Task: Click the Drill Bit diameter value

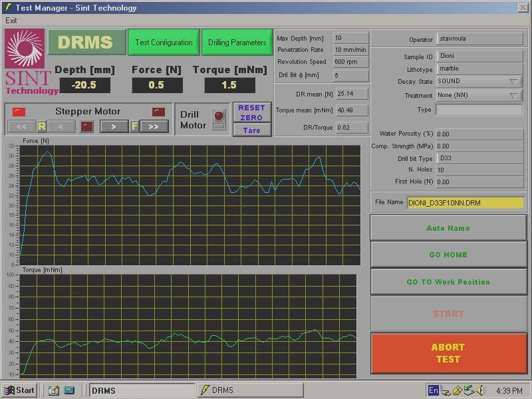Action: 351,75
